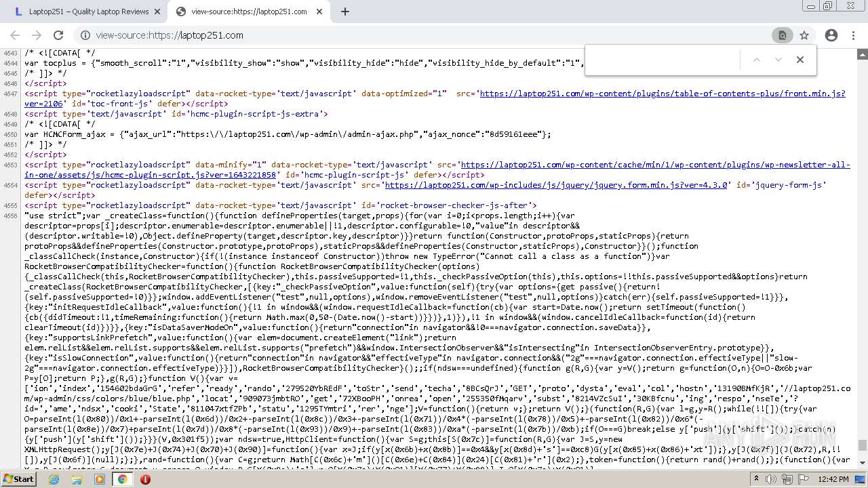Screen dimensions: 868x488
Task: Follow the ver=2106 link continuation
Action: pyautogui.click(x=43, y=104)
